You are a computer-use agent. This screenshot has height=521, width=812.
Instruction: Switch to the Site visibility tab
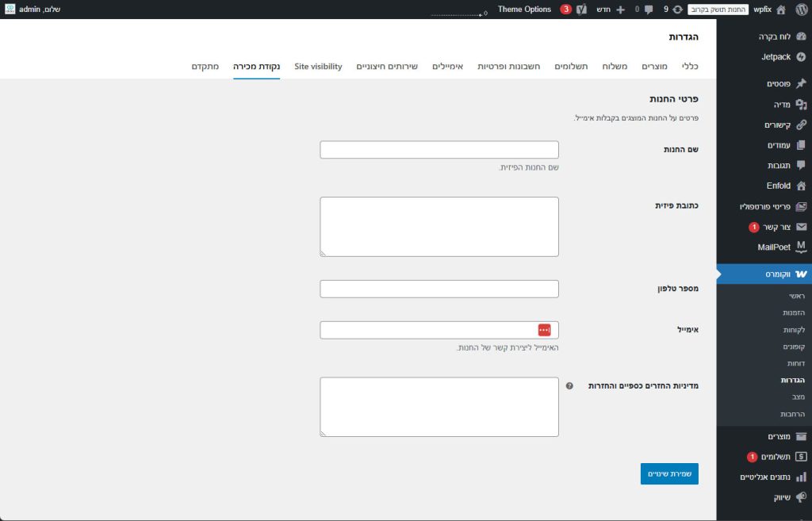pyautogui.click(x=318, y=67)
